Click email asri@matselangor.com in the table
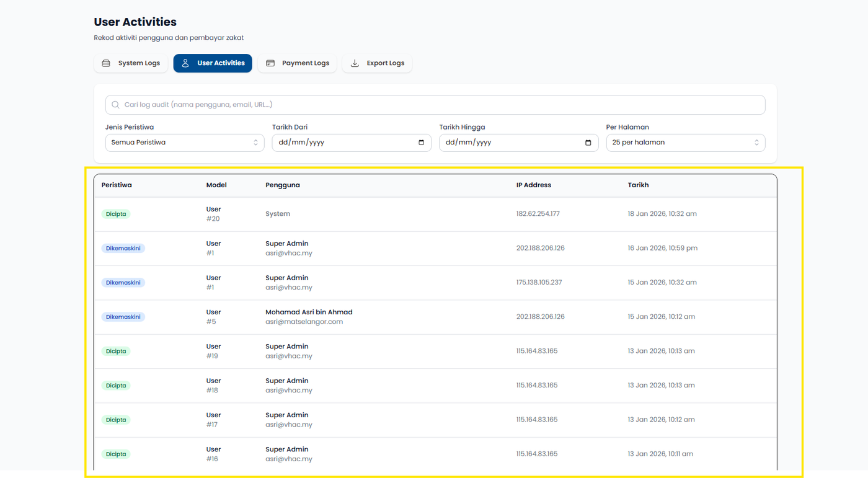This screenshot has width=868, height=478. (x=304, y=322)
